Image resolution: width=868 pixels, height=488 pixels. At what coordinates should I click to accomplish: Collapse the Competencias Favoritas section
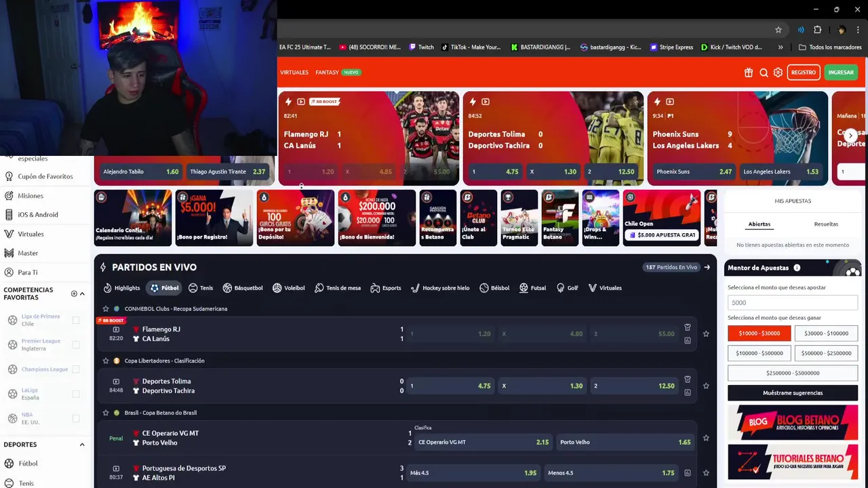pyautogui.click(x=82, y=293)
